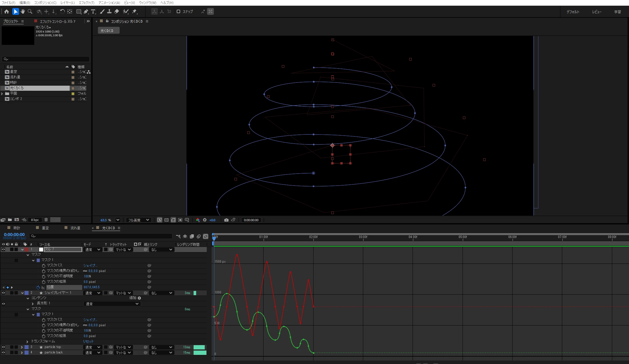Select the Clone Stamp tool

click(x=109, y=11)
